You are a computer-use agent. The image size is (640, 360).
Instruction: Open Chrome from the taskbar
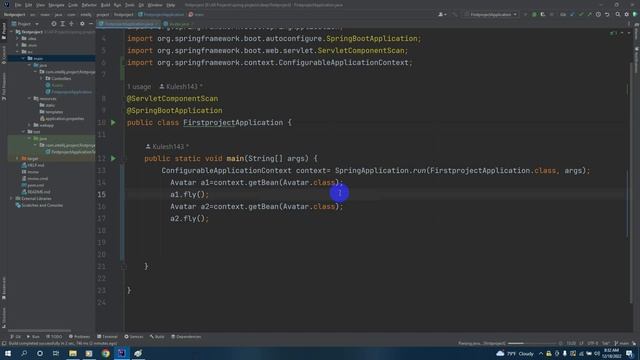point(106,353)
